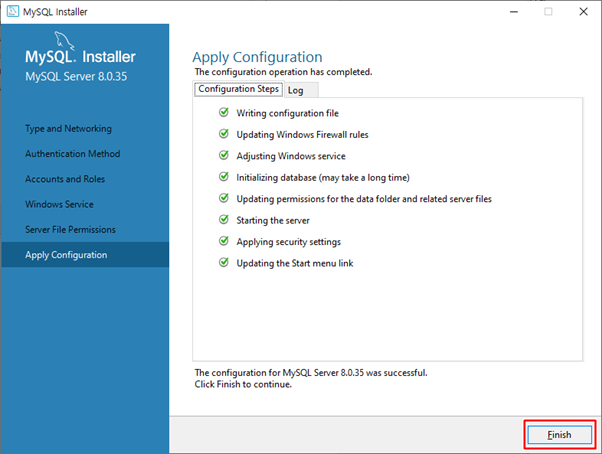The height and width of the screenshot is (454, 602).
Task: Click check icon for Updating permissions step
Action: click(224, 198)
